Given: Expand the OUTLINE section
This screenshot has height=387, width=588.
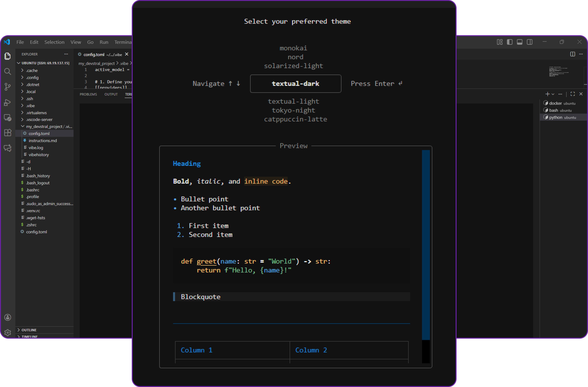Looking at the screenshot, I should pos(29,330).
